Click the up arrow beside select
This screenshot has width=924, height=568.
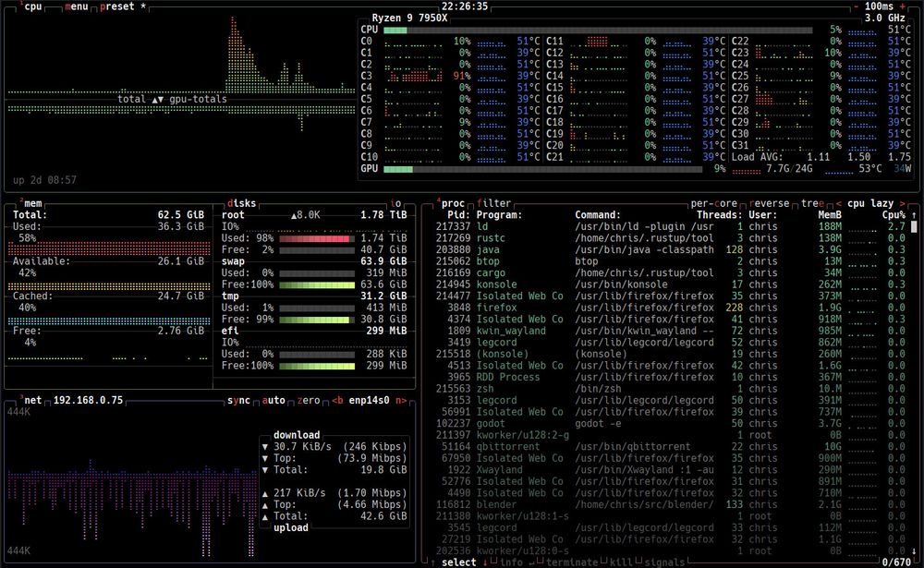click(433, 562)
